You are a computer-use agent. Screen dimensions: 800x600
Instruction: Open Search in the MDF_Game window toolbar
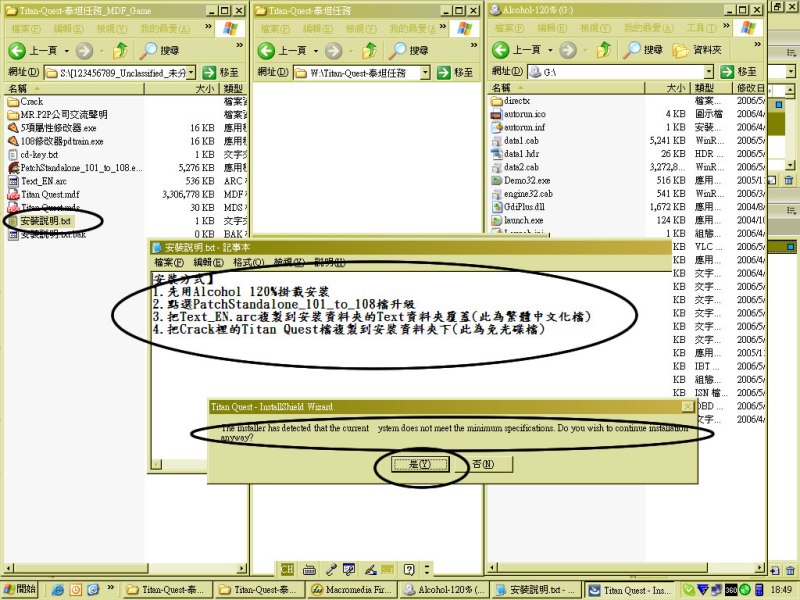click(159, 50)
